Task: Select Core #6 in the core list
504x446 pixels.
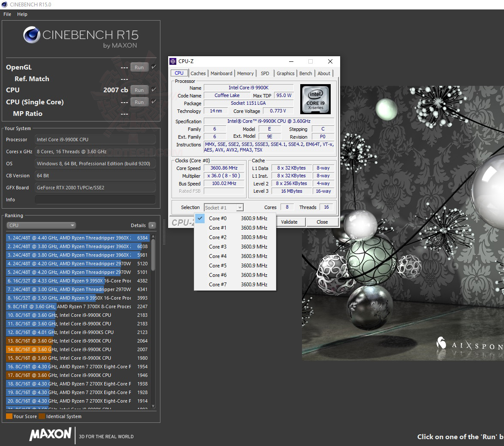Action: pyautogui.click(x=235, y=275)
